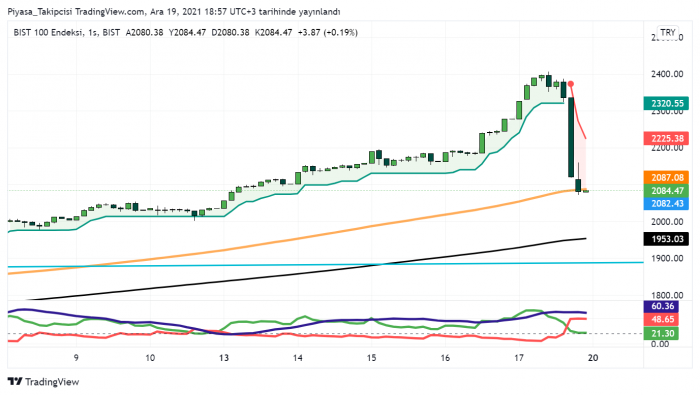Image resolution: width=700 pixels, height=395 pixels.
Task: Click date label 14 on time axis
Action: (x=298, y=358)
